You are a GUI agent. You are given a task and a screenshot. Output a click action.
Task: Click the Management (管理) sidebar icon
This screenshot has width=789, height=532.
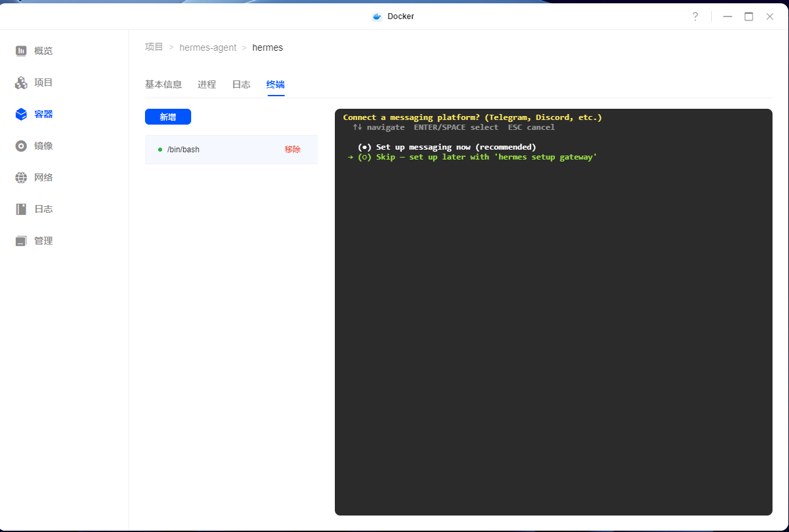point(21,241)
